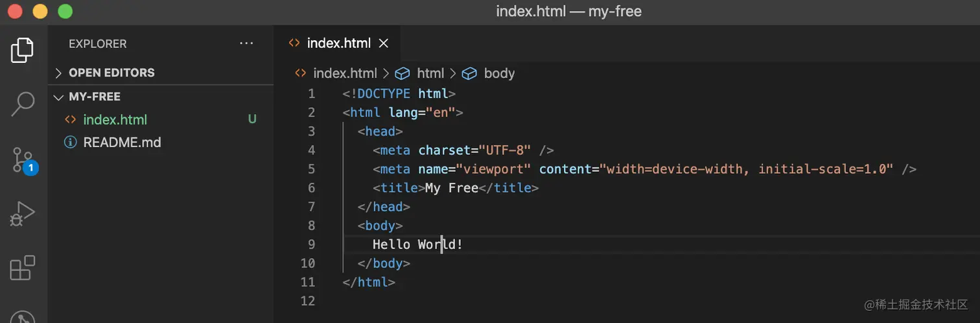Viewport: 980px width, 323px height.
Task: Click the body symbol icon in breadcrumb
Action: point(469,73)
